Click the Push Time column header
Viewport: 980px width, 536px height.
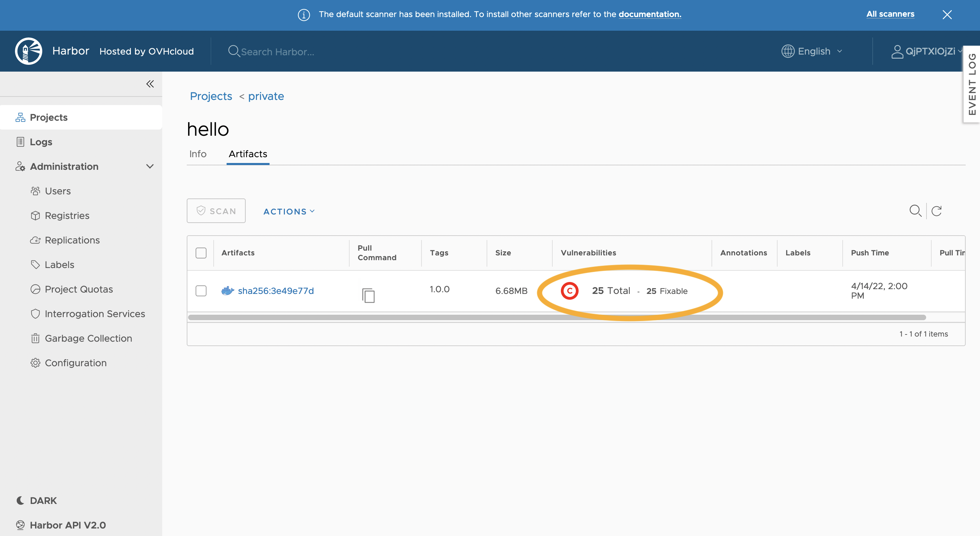click(870, 253)
